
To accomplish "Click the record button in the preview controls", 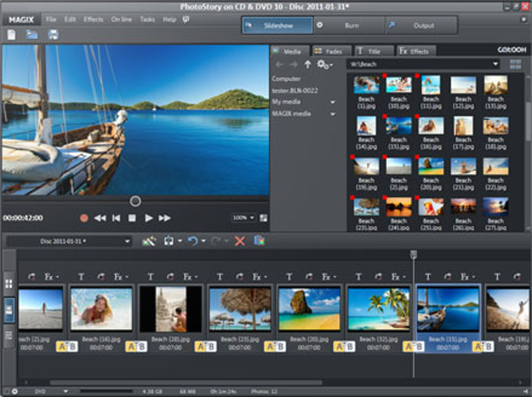I will pos(84,218).
